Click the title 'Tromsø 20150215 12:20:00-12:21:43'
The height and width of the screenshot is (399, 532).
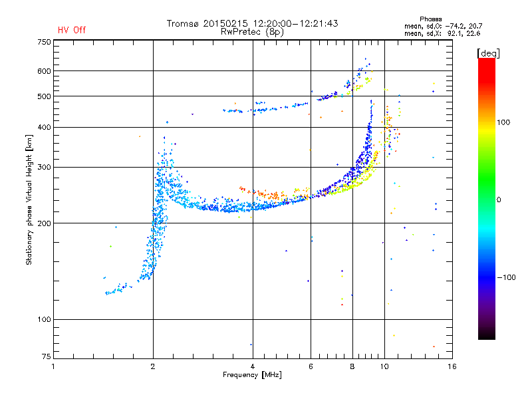252,23
